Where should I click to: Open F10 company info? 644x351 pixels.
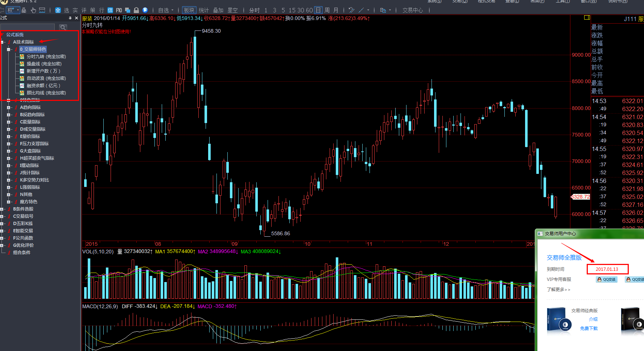coord(119,10)
